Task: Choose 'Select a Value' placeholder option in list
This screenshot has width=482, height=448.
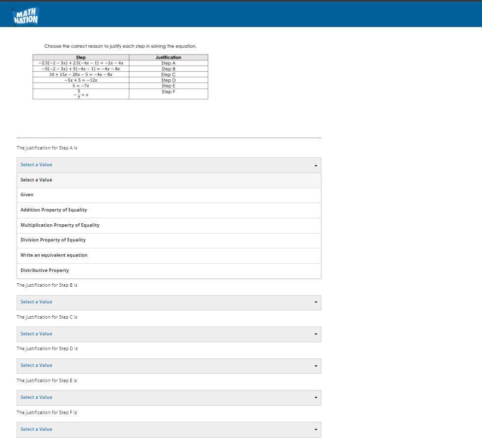Action: tap(169, 180)
